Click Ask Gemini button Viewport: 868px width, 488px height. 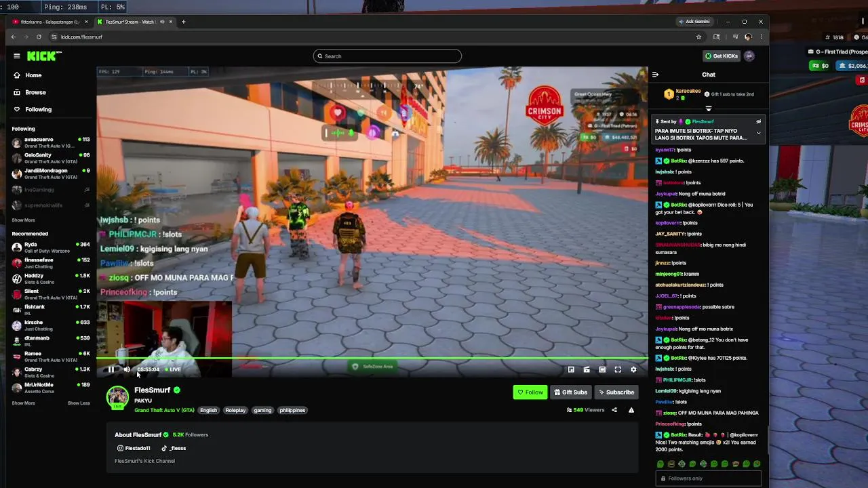pos(695,22)
